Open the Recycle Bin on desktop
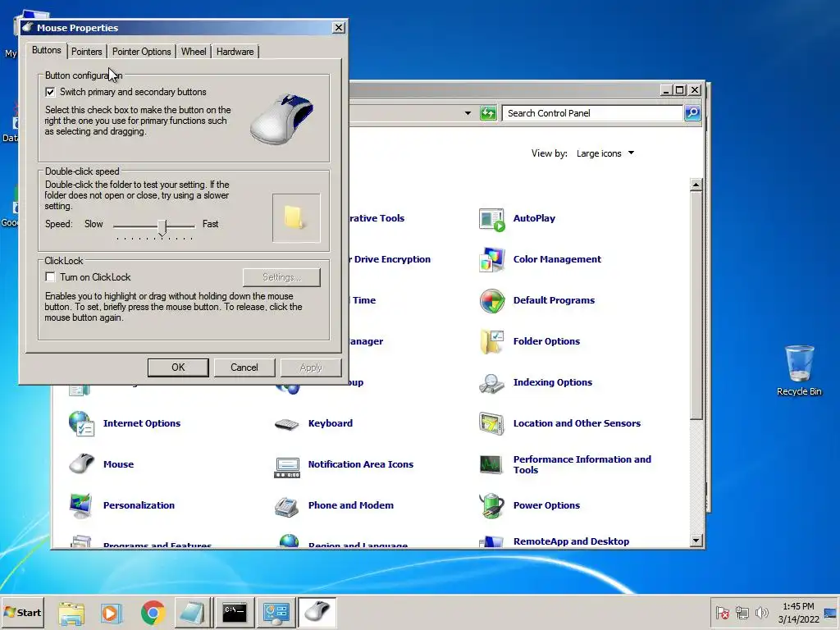840x630 pixels. [799, 371]
